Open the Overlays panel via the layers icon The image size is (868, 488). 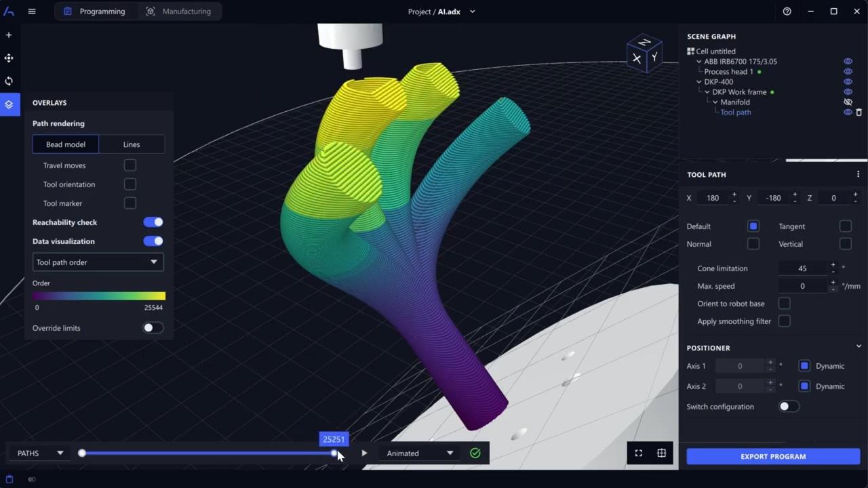[9, 104]
